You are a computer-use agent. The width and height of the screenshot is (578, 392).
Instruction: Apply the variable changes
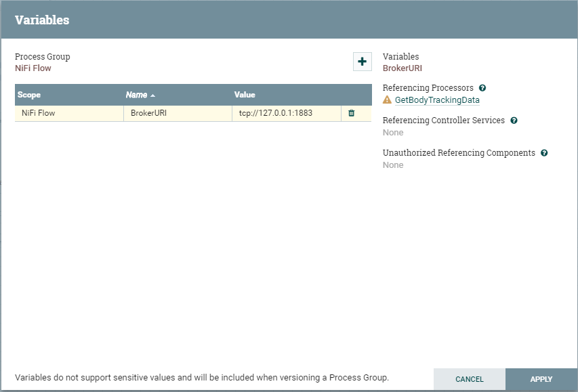(541, 379)
